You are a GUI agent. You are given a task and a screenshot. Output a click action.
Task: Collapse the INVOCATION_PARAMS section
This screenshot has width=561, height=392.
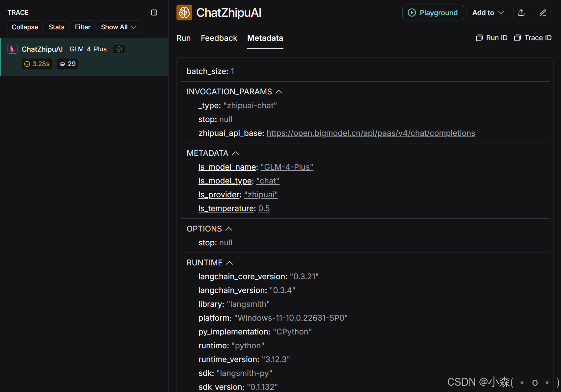pyautogui.click(x=279, y=92)
